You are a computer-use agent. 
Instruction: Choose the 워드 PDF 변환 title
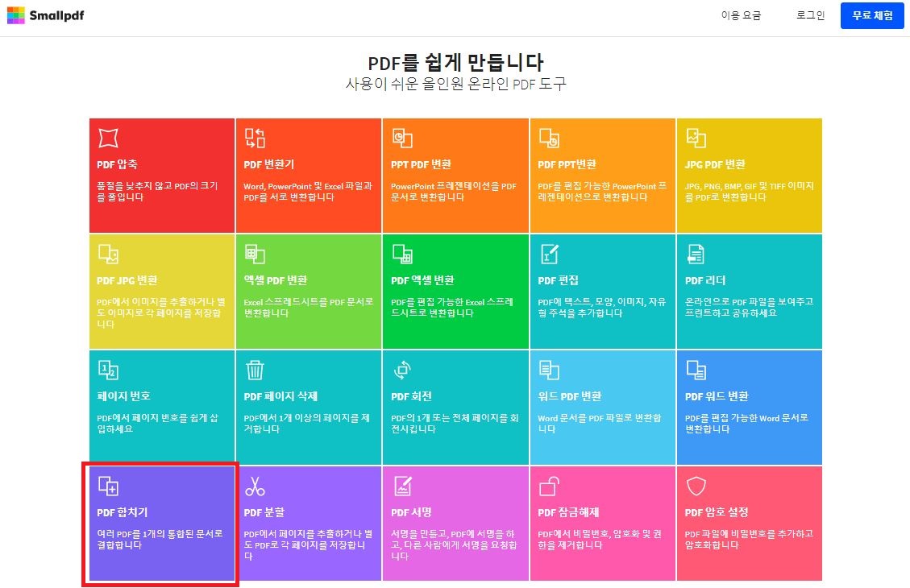pos(569,396)
